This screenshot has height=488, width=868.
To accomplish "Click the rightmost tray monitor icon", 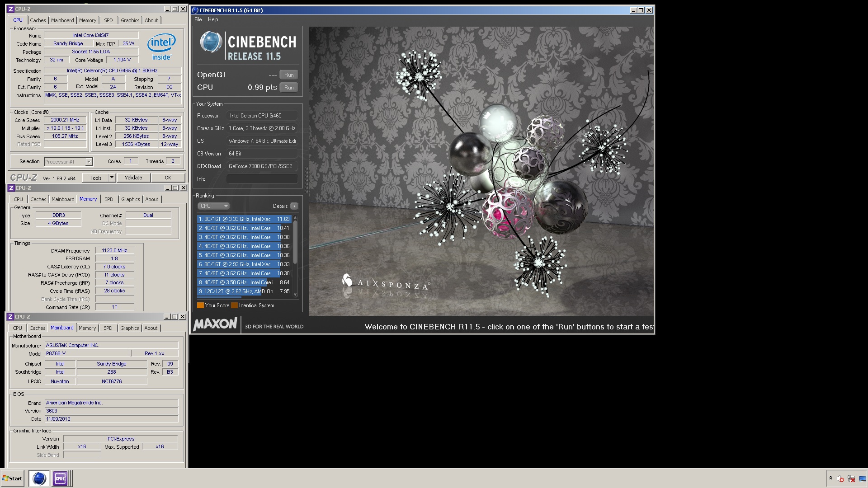I will (863, 479).
